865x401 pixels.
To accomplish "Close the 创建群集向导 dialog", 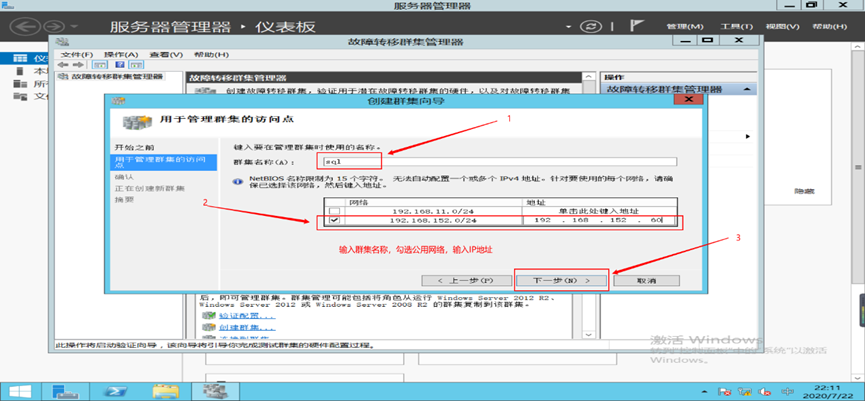I will pos(688,100).
